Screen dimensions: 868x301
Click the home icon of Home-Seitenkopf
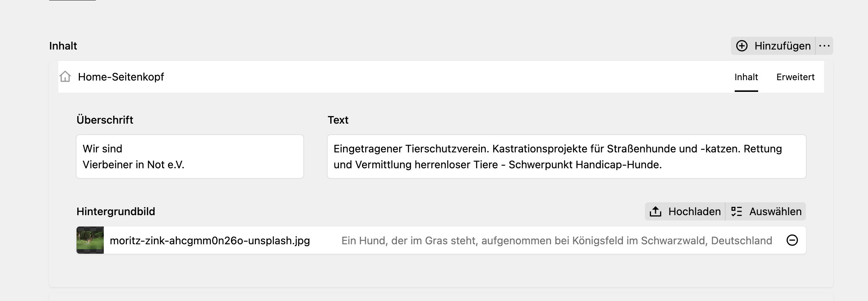tap(64, 77)
